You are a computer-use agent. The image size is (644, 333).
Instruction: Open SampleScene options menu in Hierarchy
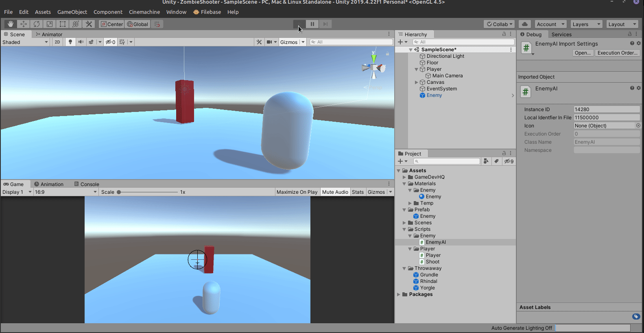click(x=511, y=50)
